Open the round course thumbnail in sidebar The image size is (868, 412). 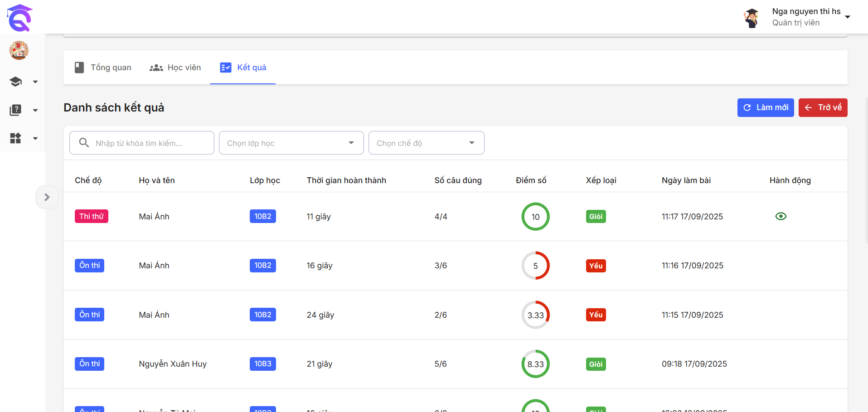coord(19,50)
